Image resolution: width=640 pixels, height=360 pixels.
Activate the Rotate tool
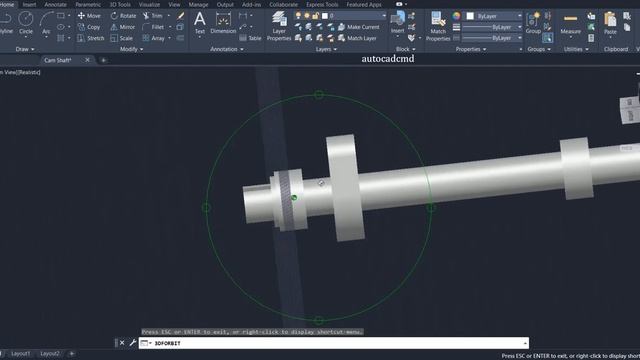pos(123,16)
